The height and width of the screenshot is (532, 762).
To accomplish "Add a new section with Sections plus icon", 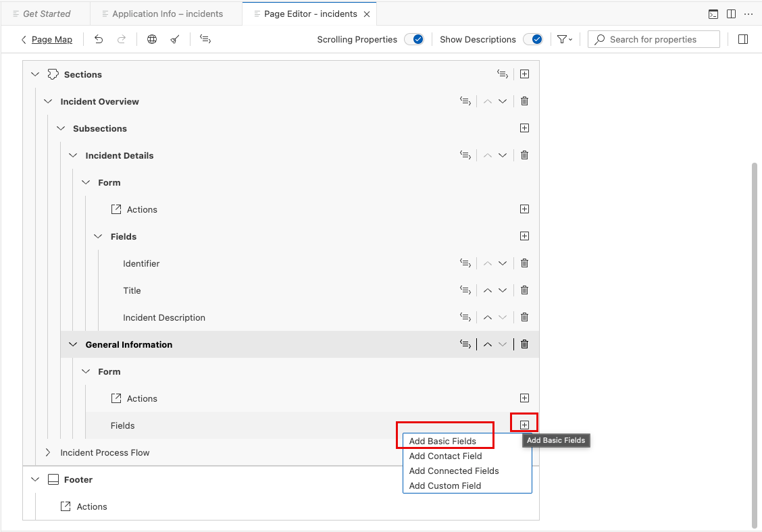I will point(524,74).
